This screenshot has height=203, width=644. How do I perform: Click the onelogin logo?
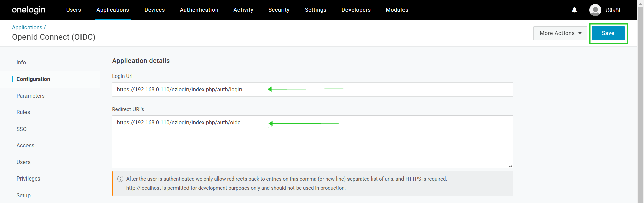pyautogui.click(x=29, y=10)
